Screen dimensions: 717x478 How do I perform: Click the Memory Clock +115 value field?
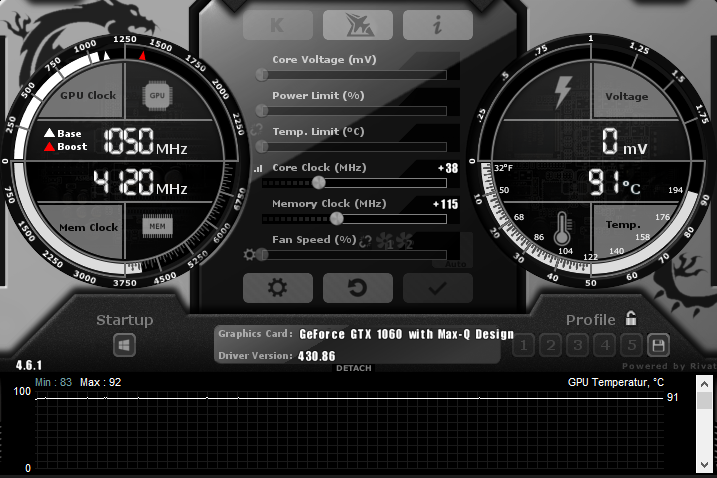[x=445, y=204]
